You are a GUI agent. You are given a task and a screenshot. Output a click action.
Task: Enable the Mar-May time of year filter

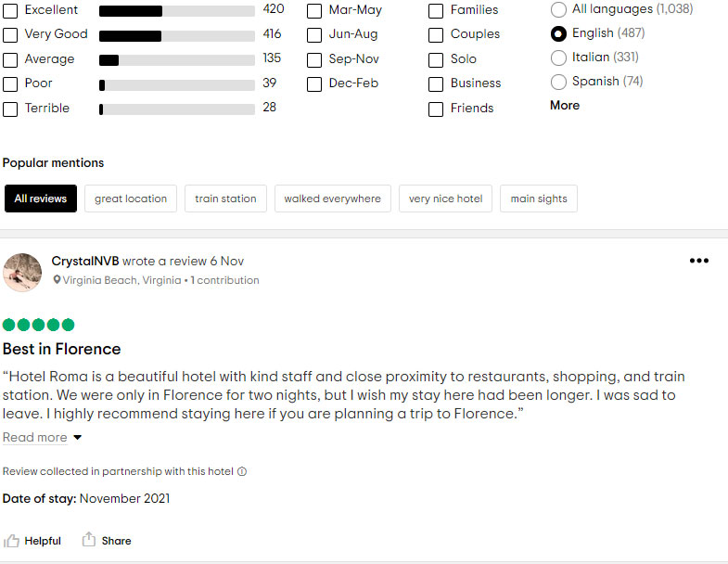(x=314, y=11)
